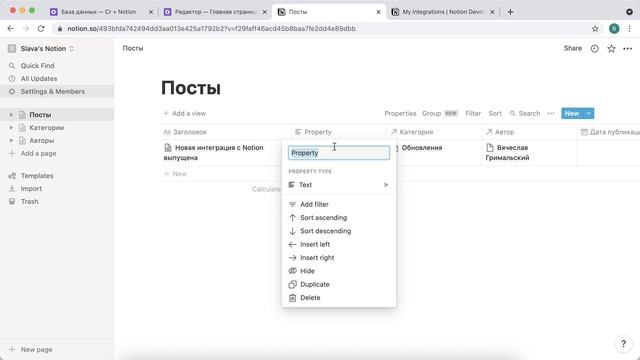This screenshot has height=360, width=640.
Task: Click the Delete trash icon in menu
Action: coord(292,298)
